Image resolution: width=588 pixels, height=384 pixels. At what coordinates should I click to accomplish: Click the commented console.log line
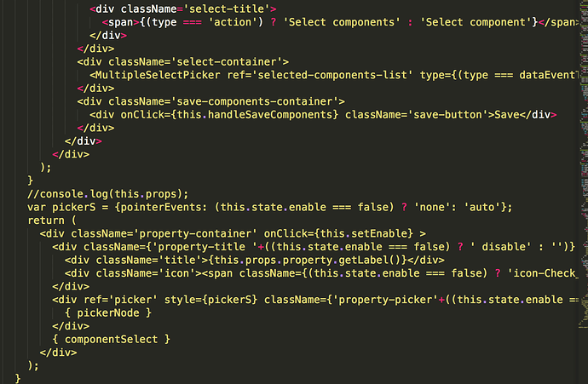107,193
